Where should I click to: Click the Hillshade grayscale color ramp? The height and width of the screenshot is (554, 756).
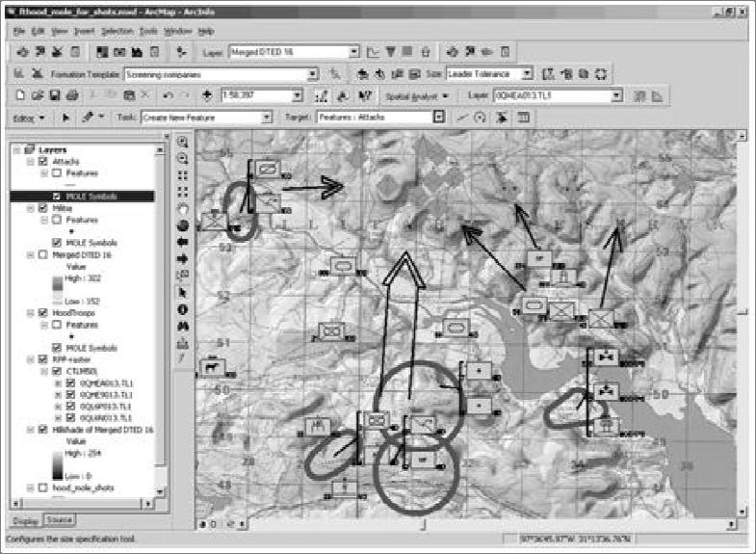pos(58,464)
